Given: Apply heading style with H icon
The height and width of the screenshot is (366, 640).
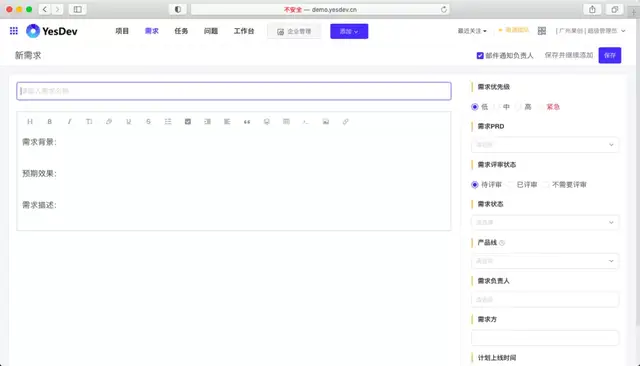Looking at the screenshot, I should point(30,122).
